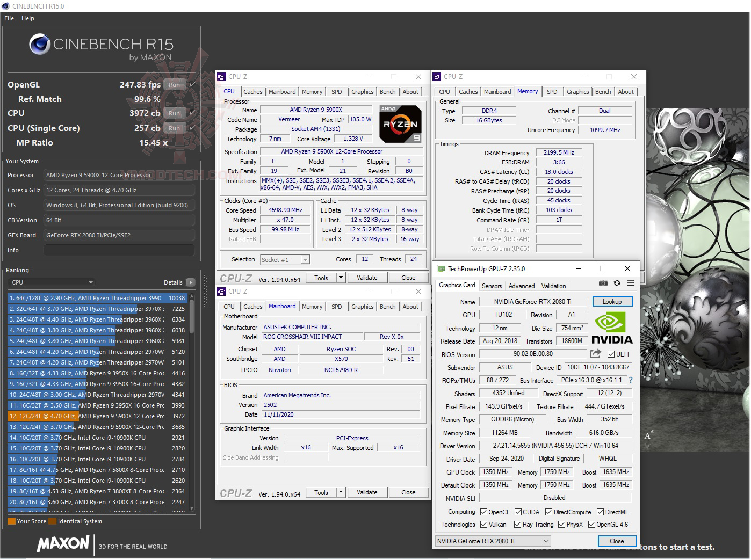Select ranking row 12 with score 3972
This screenshot has height=560, width=751.
click(x=97, y=416)
